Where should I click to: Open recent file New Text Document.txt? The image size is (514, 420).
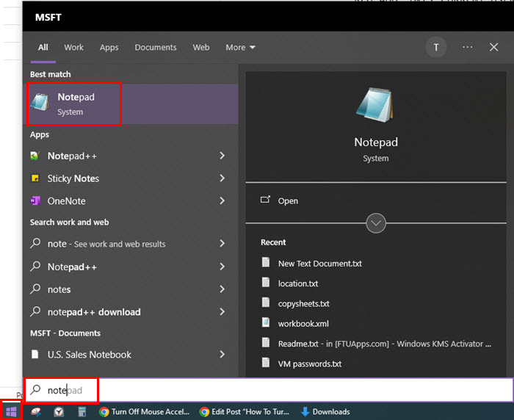point(319,264)
